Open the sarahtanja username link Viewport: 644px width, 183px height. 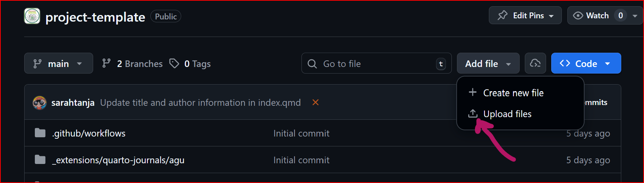(73, 103)
